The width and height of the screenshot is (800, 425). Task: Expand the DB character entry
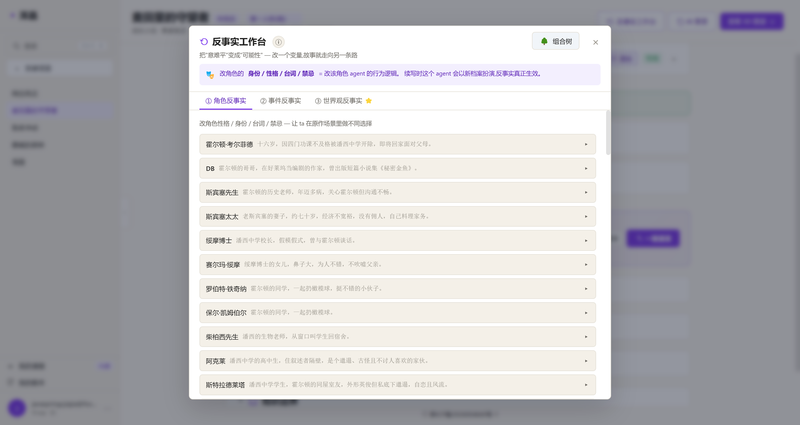(x=397, y=168)
